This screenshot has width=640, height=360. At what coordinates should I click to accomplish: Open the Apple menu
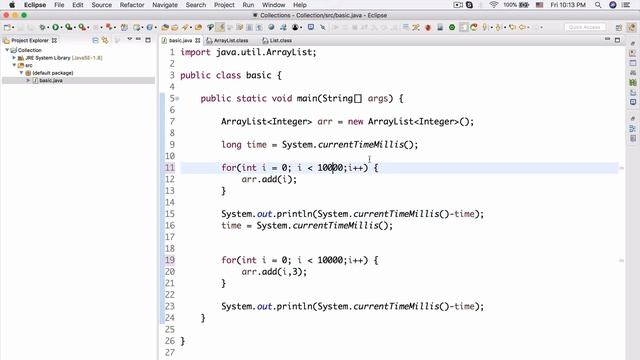[x=12, y=5]
